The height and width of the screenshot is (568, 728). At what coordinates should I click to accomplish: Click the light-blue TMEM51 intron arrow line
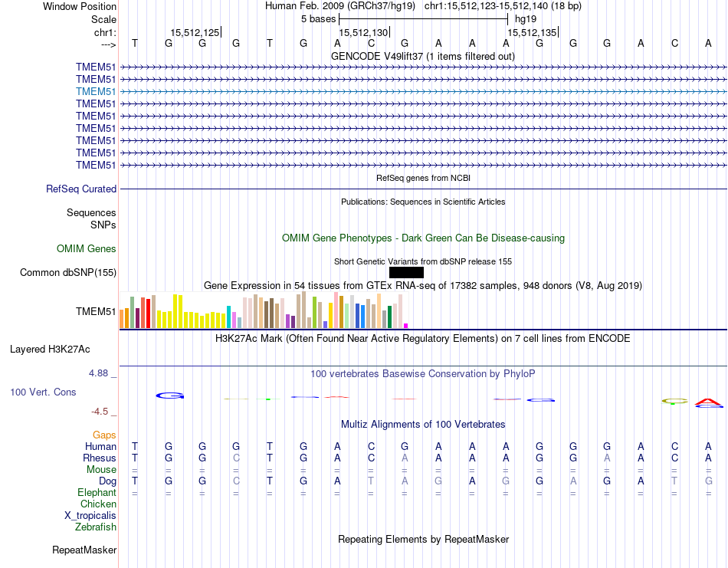(424, 91)
